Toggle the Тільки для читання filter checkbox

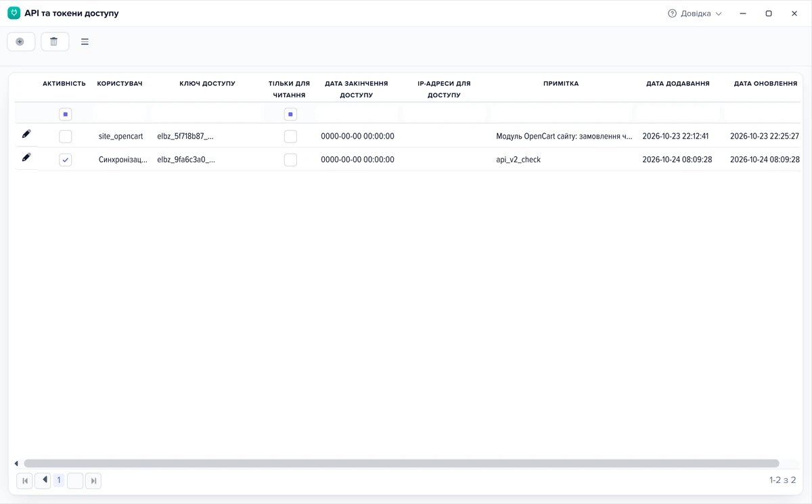coord(290,114)
